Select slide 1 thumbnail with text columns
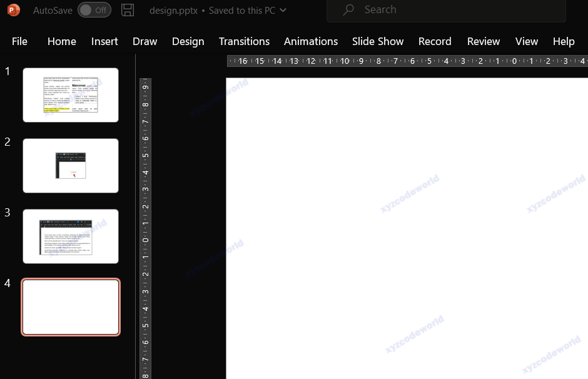The image size is (588, 379). 71,95
